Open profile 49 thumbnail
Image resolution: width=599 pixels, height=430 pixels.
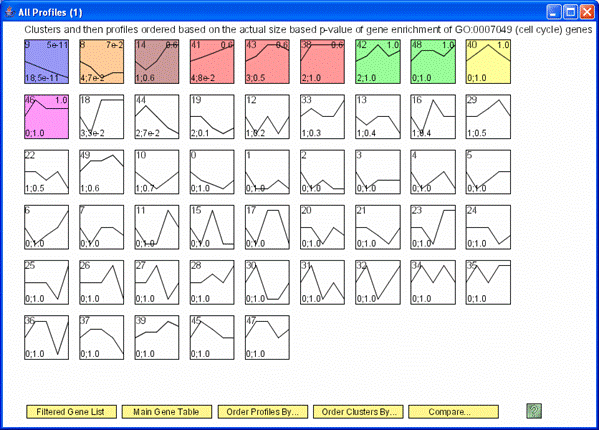coord(102,172)
